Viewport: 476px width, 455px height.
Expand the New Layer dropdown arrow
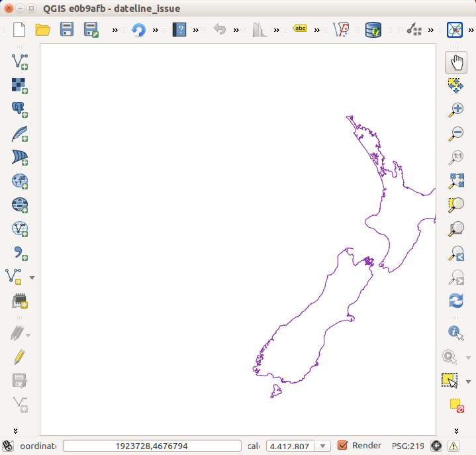[32, 278]
